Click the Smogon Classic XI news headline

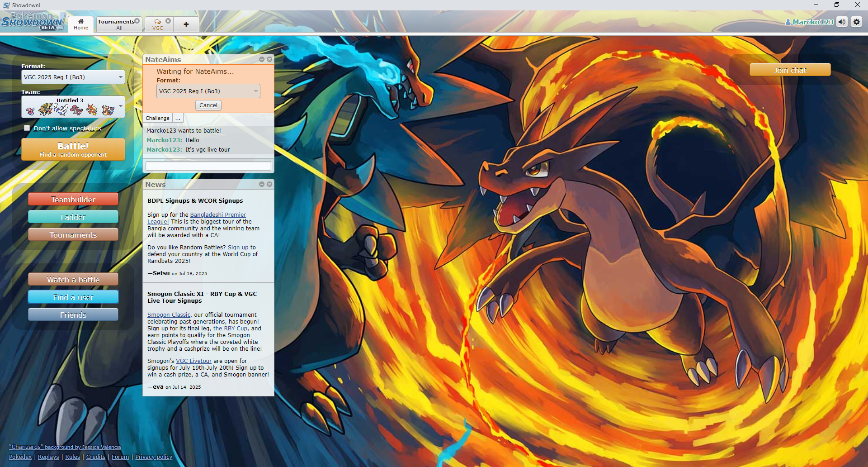202,297
